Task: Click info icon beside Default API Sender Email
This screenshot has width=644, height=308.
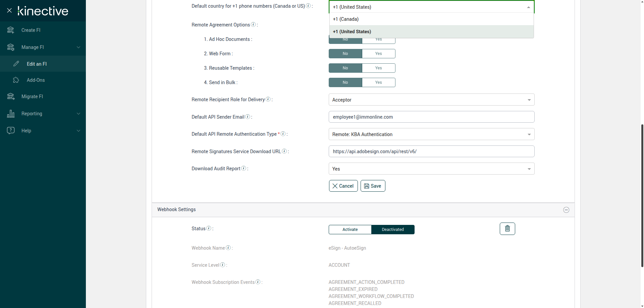Action: (x=248, y=117)
